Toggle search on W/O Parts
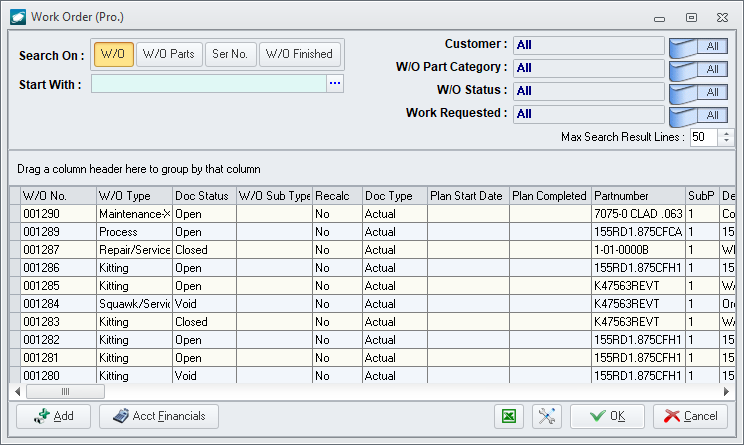744x445 pixels. click(x=168, y=54)
